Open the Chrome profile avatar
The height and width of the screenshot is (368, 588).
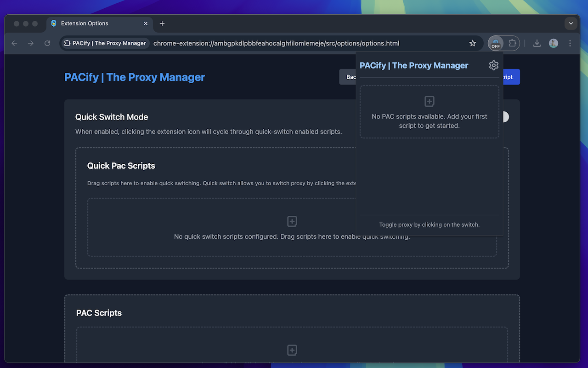tap(554, 43)
